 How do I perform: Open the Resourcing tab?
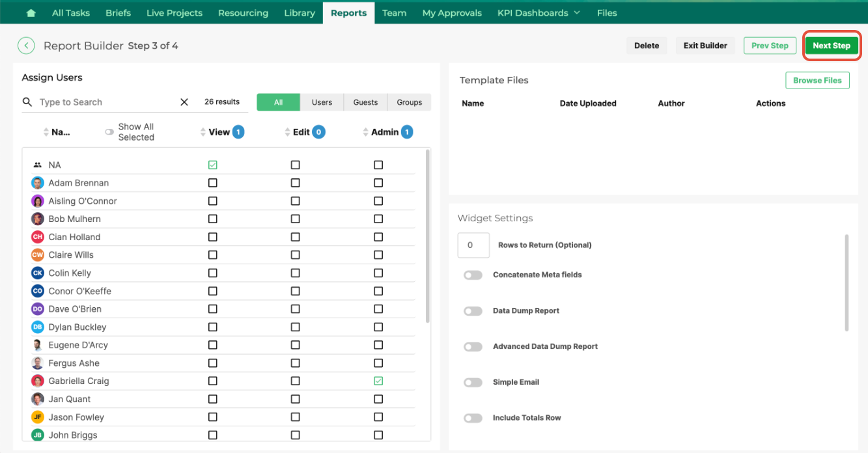[243, 13]
